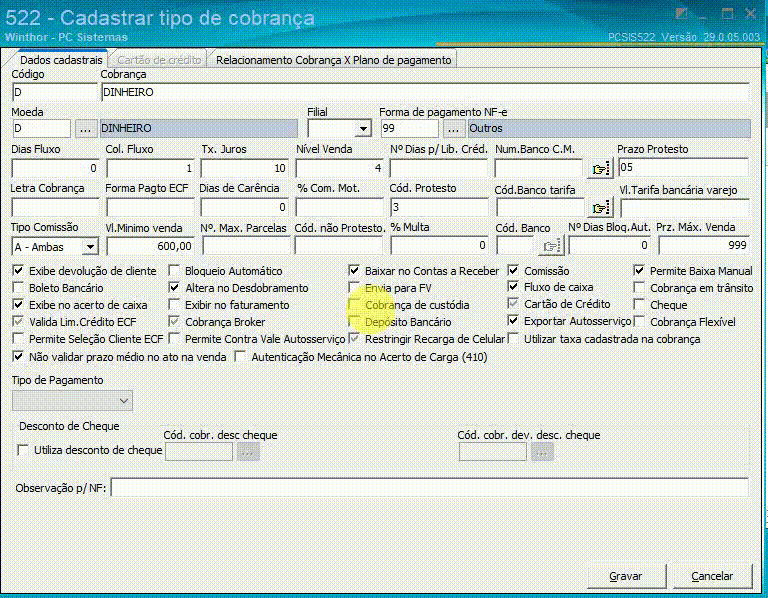Open Moeda search ellipsis button
The width and height of the screenshot is (768, 598).
pyautogui.click(x=86, y=129)
